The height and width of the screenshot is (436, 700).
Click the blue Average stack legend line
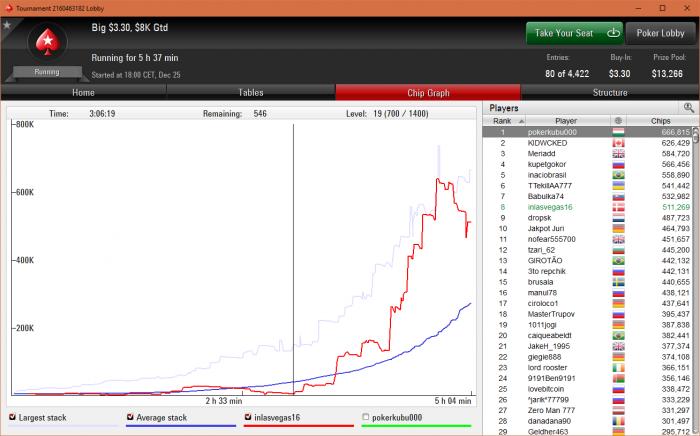[181, 426]
